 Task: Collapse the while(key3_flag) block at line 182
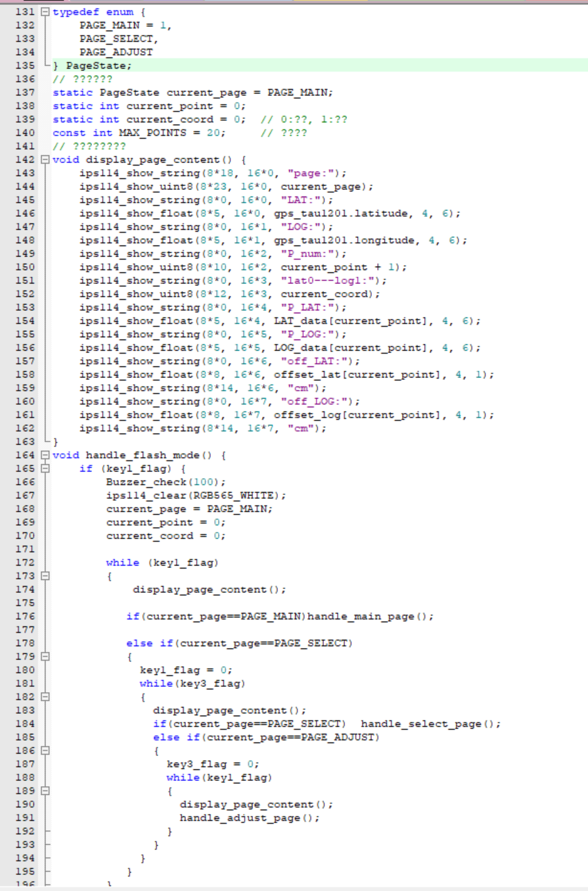tap(45, 697)
